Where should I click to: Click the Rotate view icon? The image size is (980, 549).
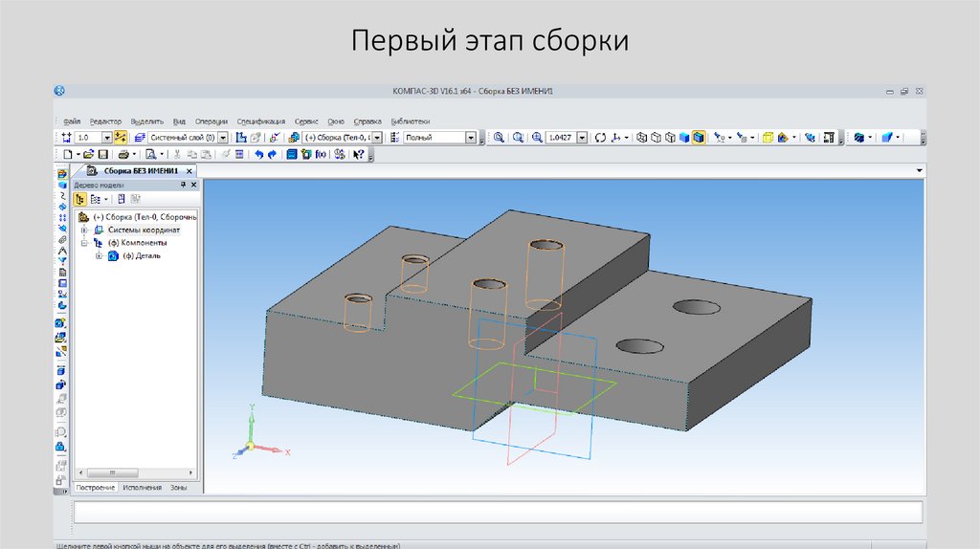[600, 138]
